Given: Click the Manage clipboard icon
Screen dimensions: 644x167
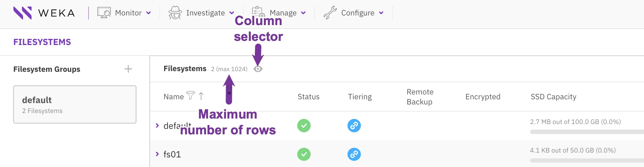Looking at the screenshot, I should [x=258, y=12].
